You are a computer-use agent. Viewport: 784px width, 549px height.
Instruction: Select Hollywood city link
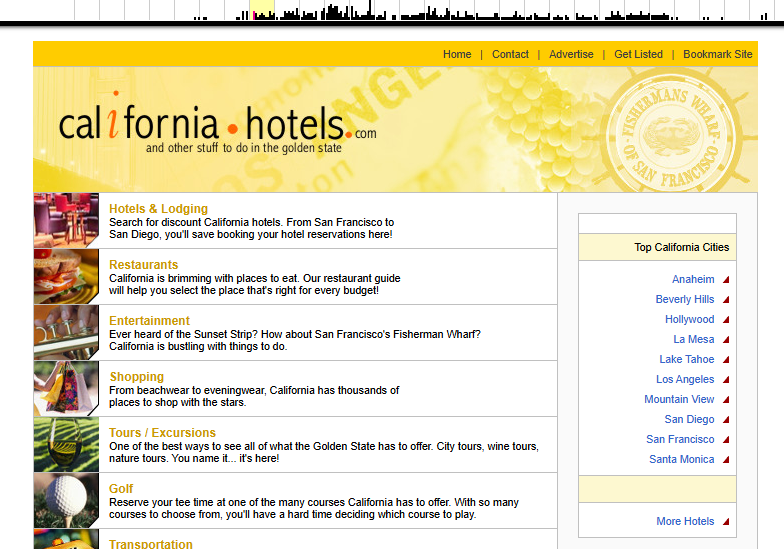coord(690,319)
